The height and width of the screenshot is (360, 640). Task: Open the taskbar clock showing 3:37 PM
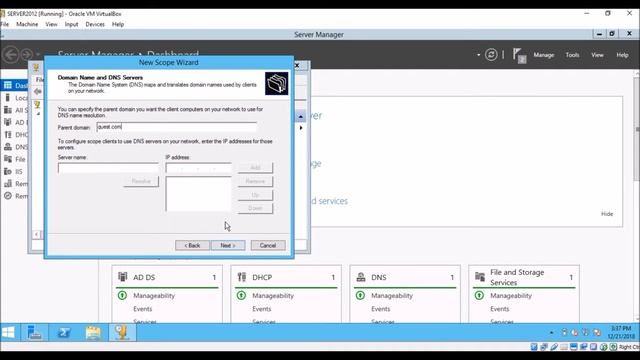pos(621,332)
